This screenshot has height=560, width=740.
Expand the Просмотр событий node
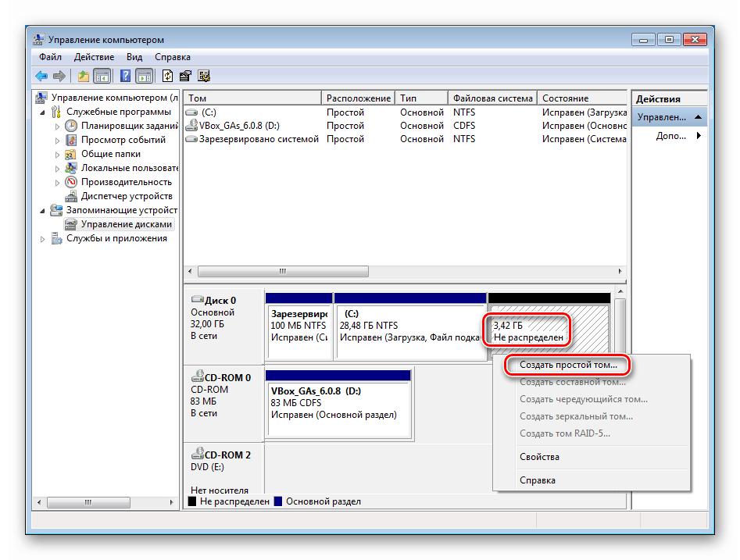click(x=57, y=141)
